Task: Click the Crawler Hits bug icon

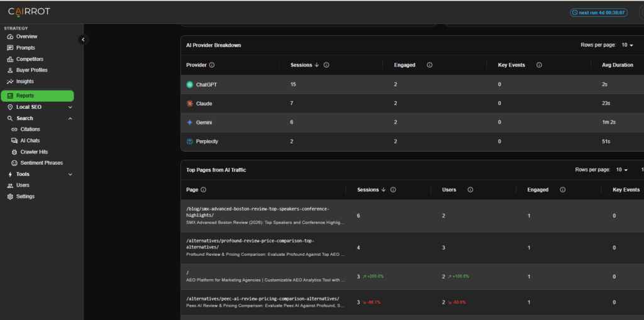Action: (x=14, y=152)
